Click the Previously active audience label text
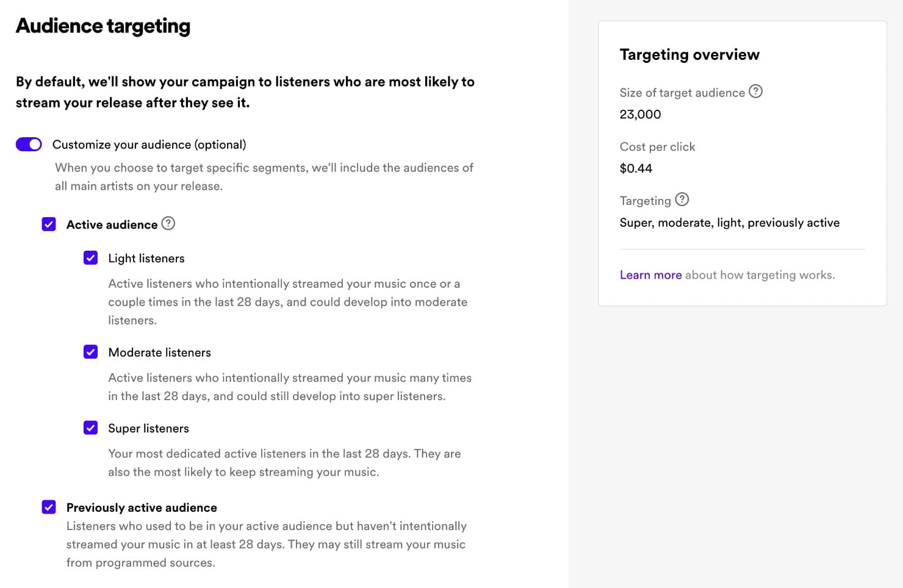 tap(142, 507)
